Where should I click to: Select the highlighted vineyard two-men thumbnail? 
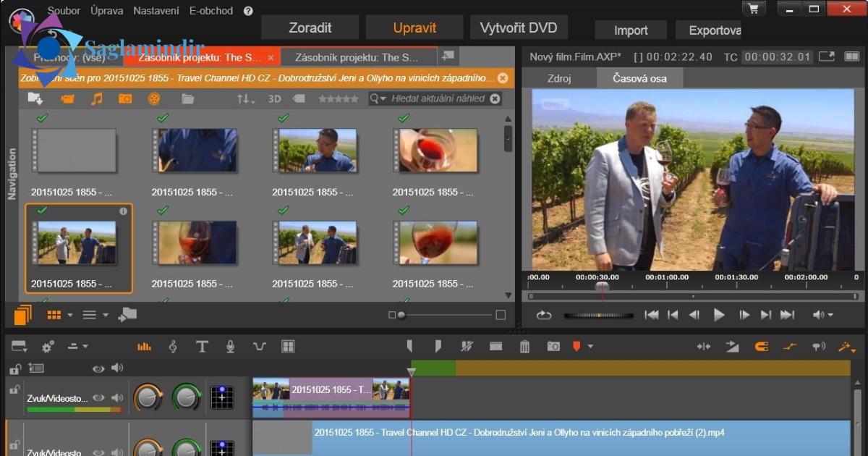point(80,248)
